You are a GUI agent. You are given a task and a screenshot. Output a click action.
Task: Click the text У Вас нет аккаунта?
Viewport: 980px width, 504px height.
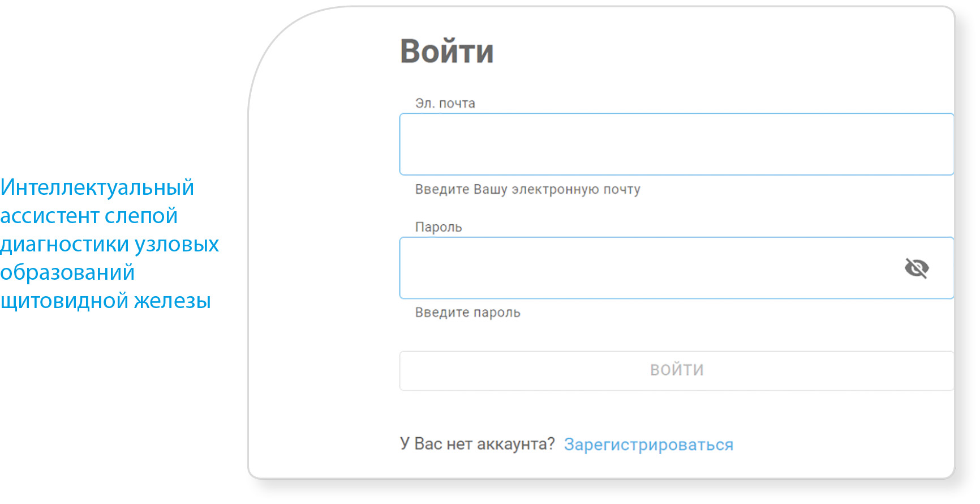477,444
